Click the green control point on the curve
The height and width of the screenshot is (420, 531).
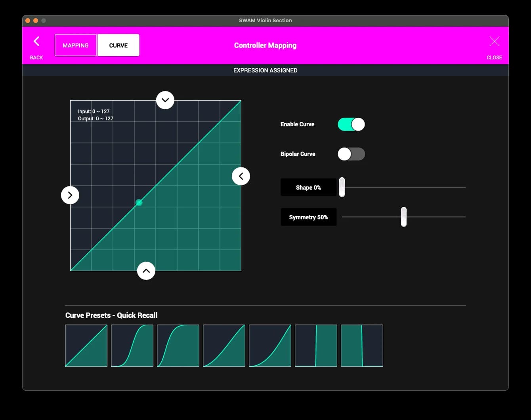coord(139,203)
